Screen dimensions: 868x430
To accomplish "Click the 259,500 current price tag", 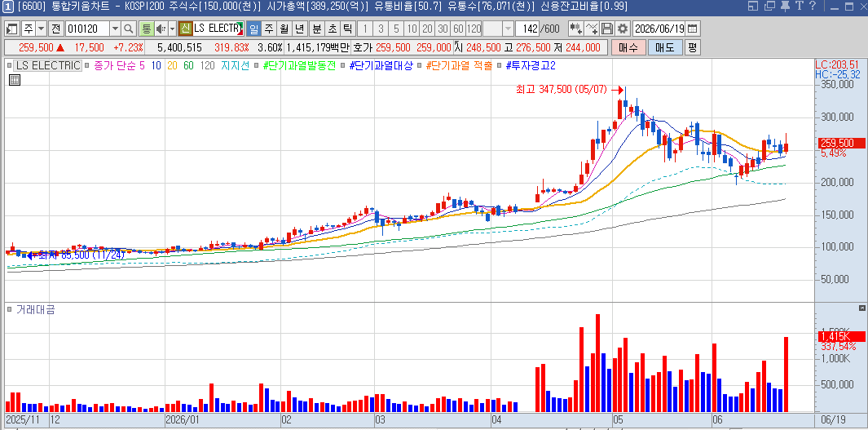I will (x=841, y=143).
